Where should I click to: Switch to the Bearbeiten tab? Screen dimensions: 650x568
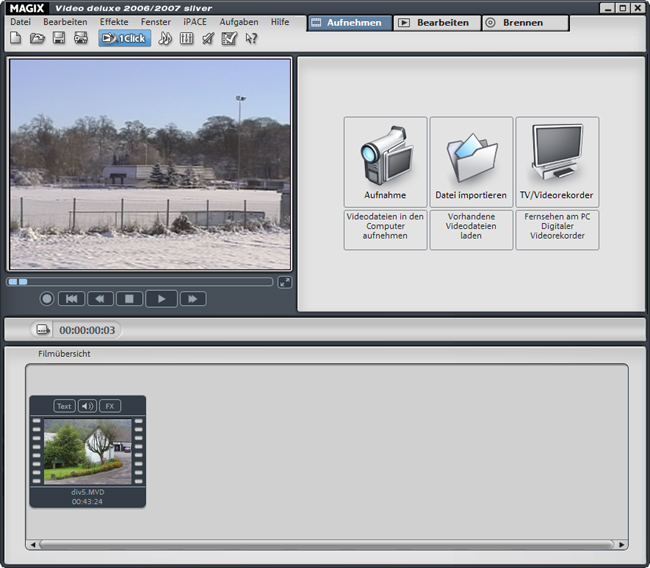pos(435,22)
